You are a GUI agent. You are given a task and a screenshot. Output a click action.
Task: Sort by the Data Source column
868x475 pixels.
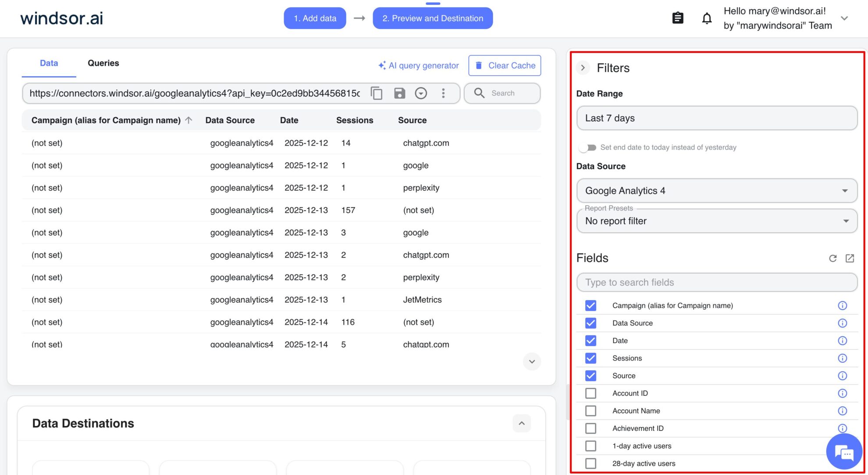(230, 120)
